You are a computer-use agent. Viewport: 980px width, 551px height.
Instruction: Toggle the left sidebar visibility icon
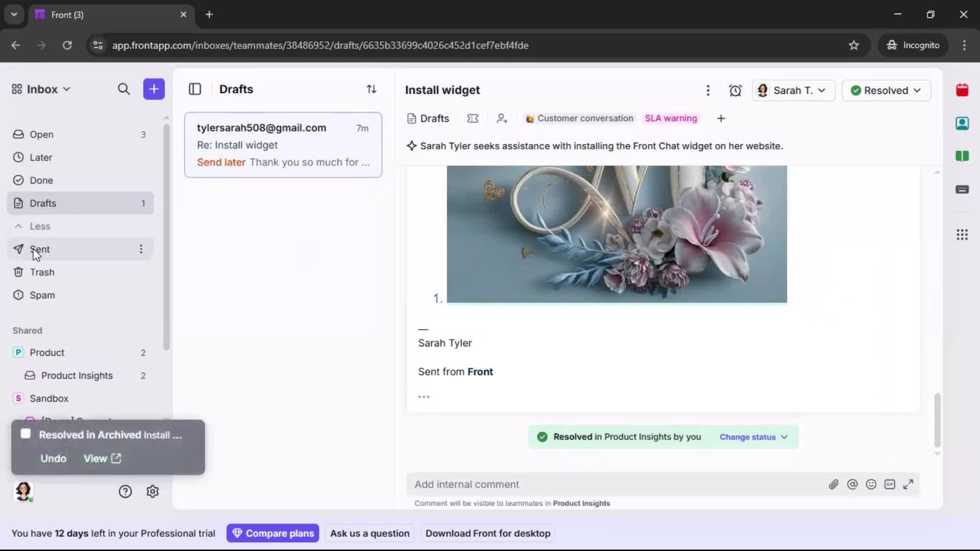coord(195,89)
